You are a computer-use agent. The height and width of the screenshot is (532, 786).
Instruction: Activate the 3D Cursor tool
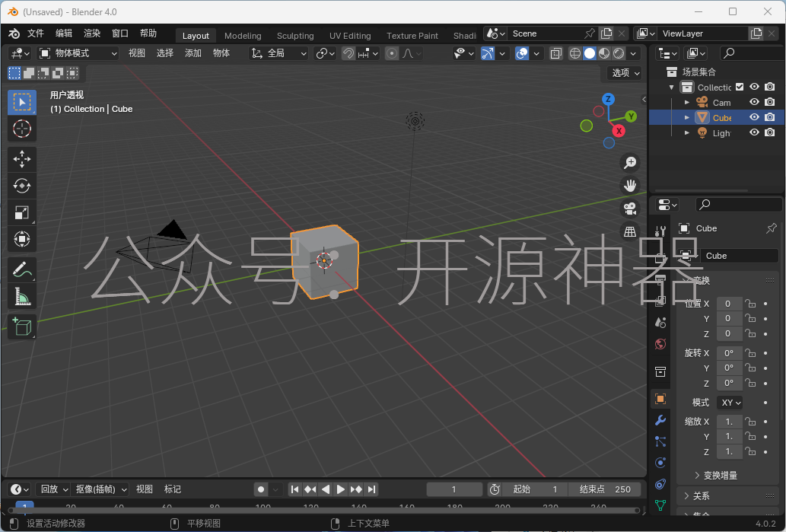click(x=21, y=129)
